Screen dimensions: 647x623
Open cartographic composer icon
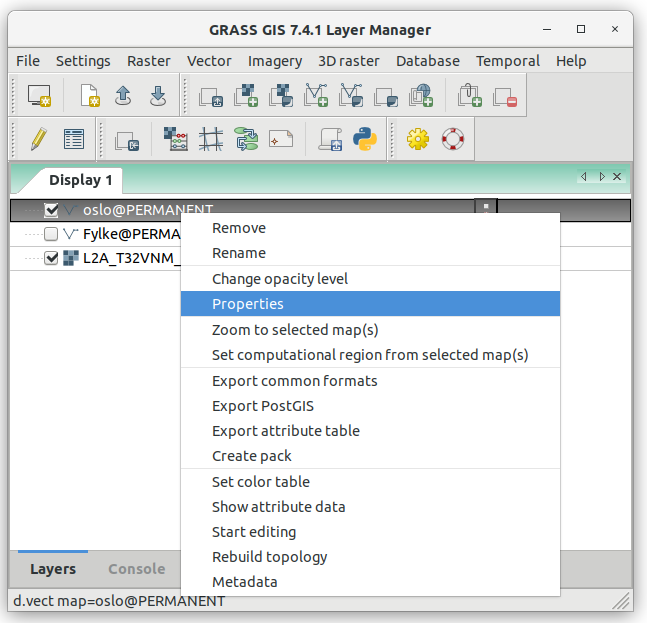point(281,139)
